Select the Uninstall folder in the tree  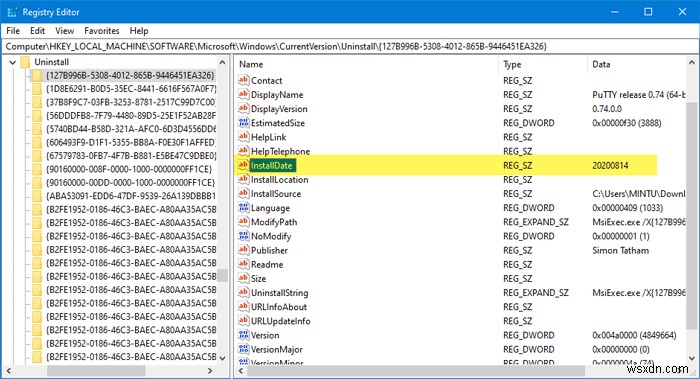(51, 62)
